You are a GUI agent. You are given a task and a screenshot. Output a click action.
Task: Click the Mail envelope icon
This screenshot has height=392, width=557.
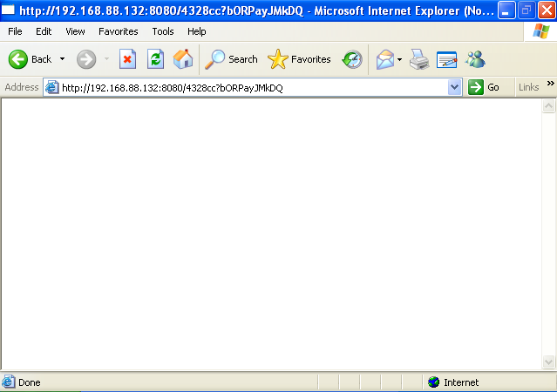point(385,59)
